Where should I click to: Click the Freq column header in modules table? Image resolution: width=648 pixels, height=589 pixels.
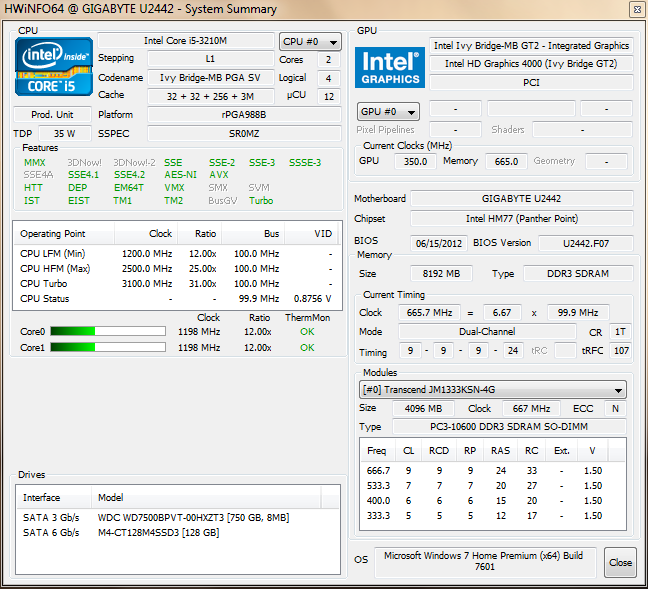tap(377, 451)
